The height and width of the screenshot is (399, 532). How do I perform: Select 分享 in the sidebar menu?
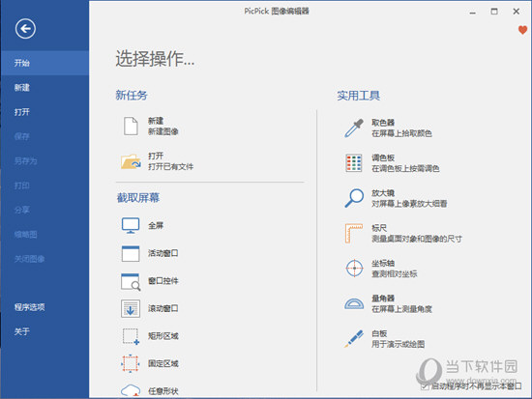[x=44, y=211]
